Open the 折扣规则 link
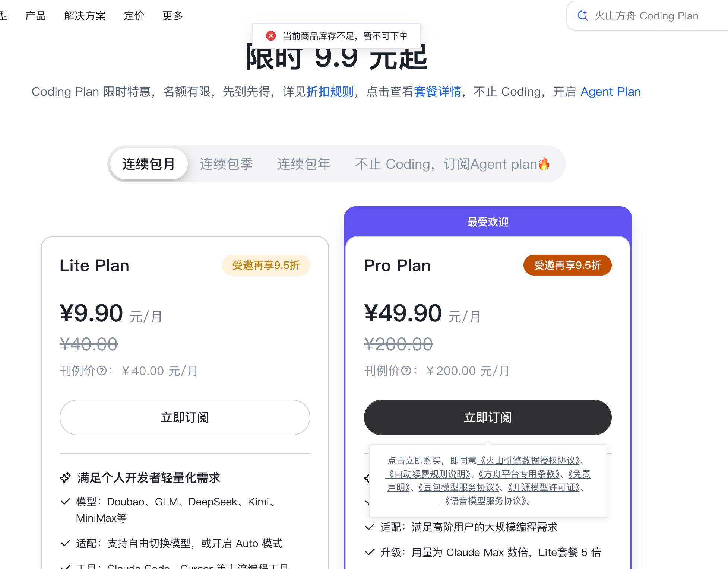The image size is (728, 569). pos(330,92)
